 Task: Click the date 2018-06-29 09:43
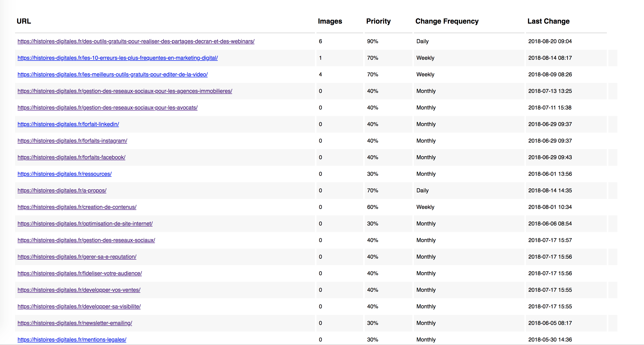pos(550,157)
